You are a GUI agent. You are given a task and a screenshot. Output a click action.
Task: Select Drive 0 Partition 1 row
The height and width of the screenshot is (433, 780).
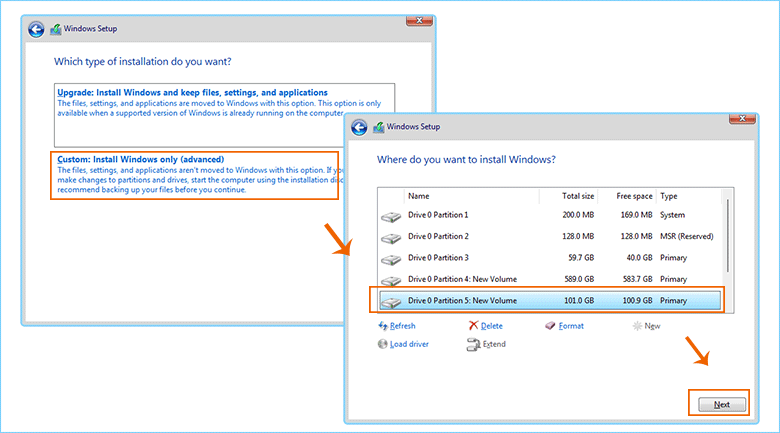(x=550, y=215)
